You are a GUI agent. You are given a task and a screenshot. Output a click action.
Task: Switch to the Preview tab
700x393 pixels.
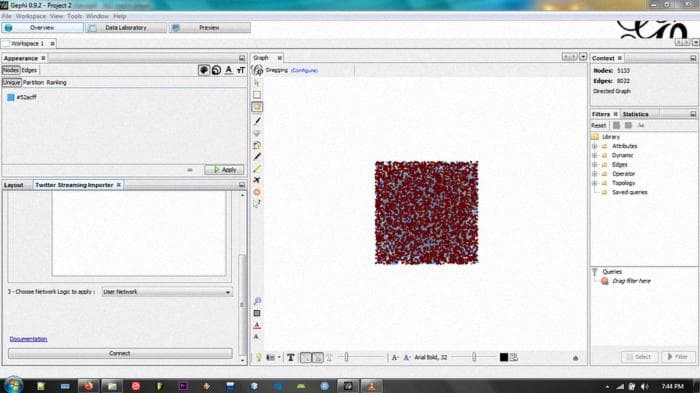pos(210,28)
